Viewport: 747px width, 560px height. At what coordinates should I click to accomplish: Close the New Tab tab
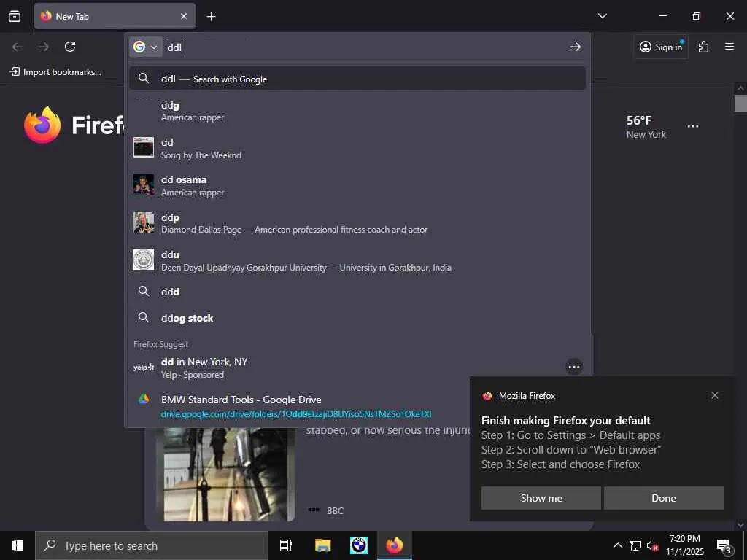pos(184,16)
